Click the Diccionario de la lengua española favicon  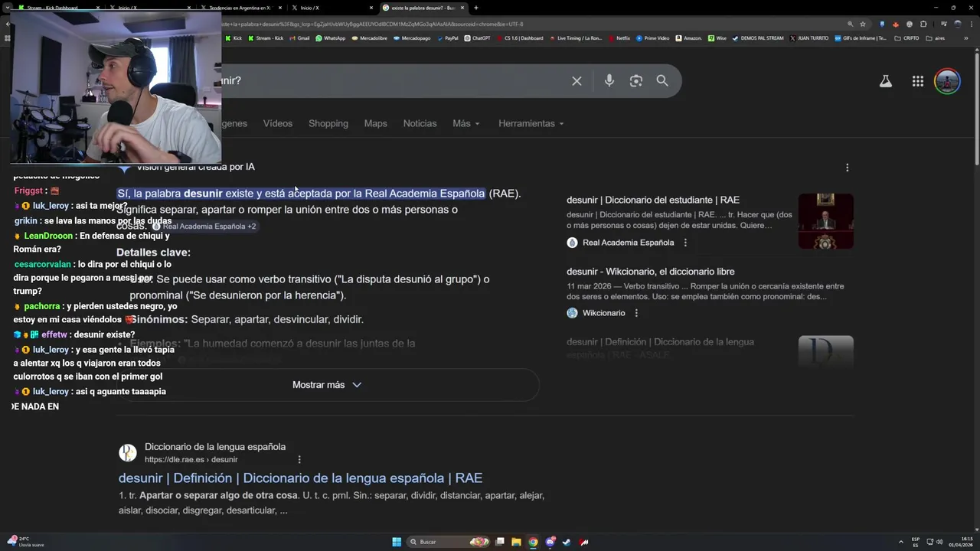(128, 452)
